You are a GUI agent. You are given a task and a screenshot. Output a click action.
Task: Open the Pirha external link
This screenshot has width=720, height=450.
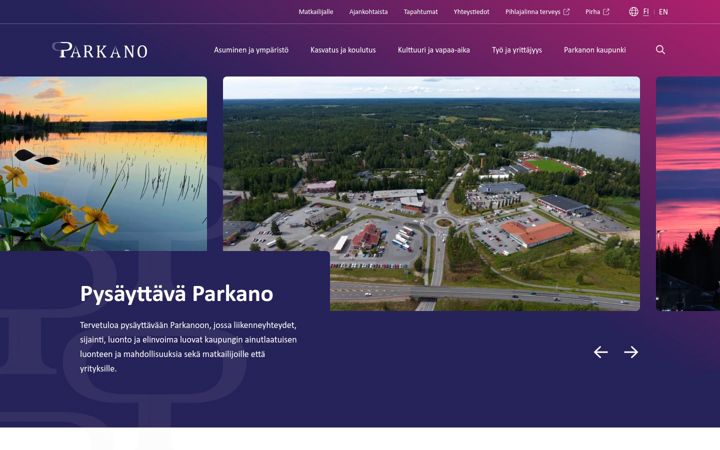[x=597, y=12]
